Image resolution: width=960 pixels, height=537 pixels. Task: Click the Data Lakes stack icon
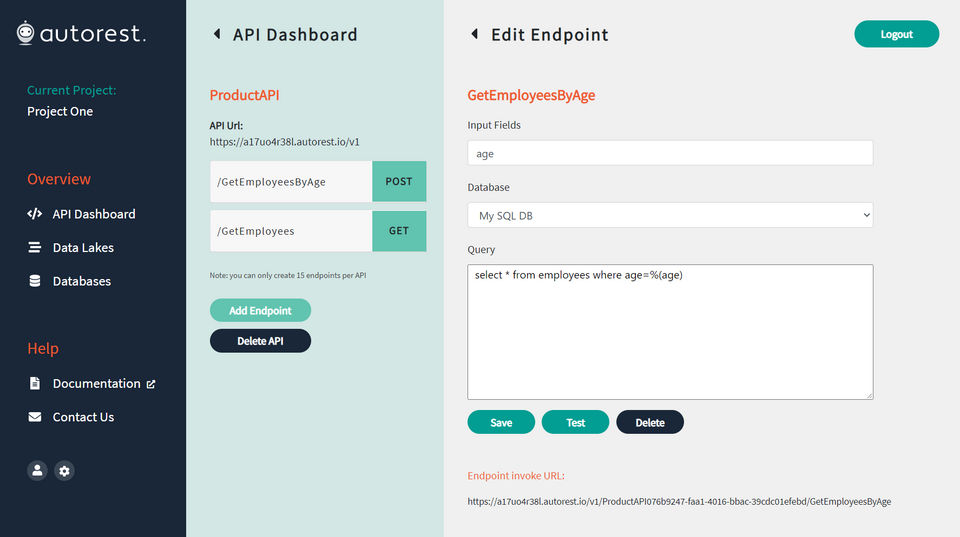point(35,248)
